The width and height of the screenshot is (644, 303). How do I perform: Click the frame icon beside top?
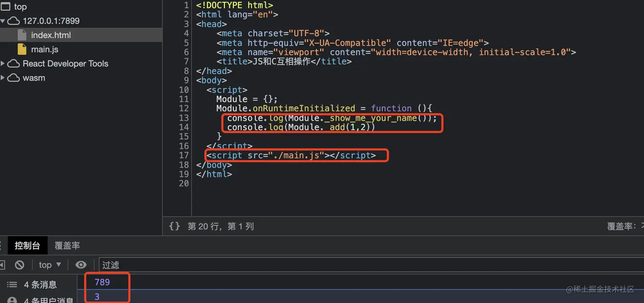coord(6,7)
